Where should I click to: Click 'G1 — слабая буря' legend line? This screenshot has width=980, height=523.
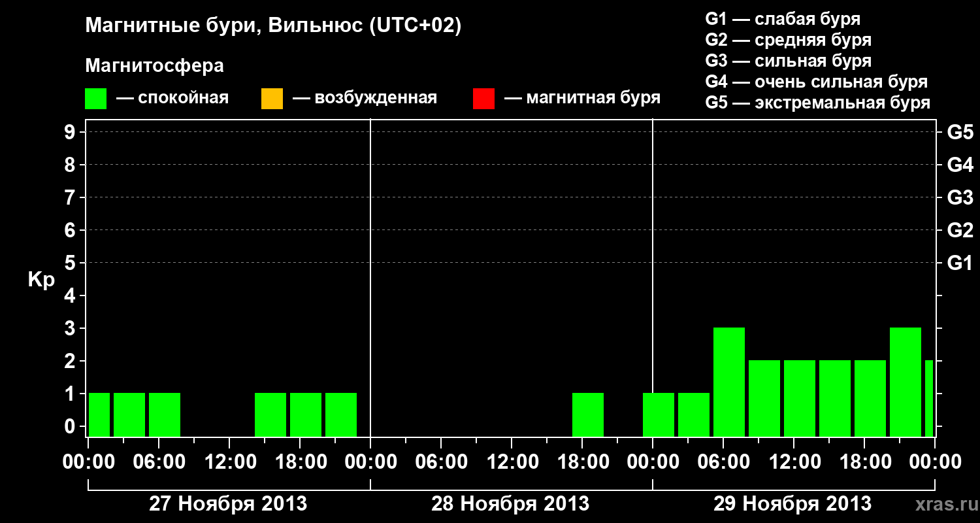click(x=783, y=18)
